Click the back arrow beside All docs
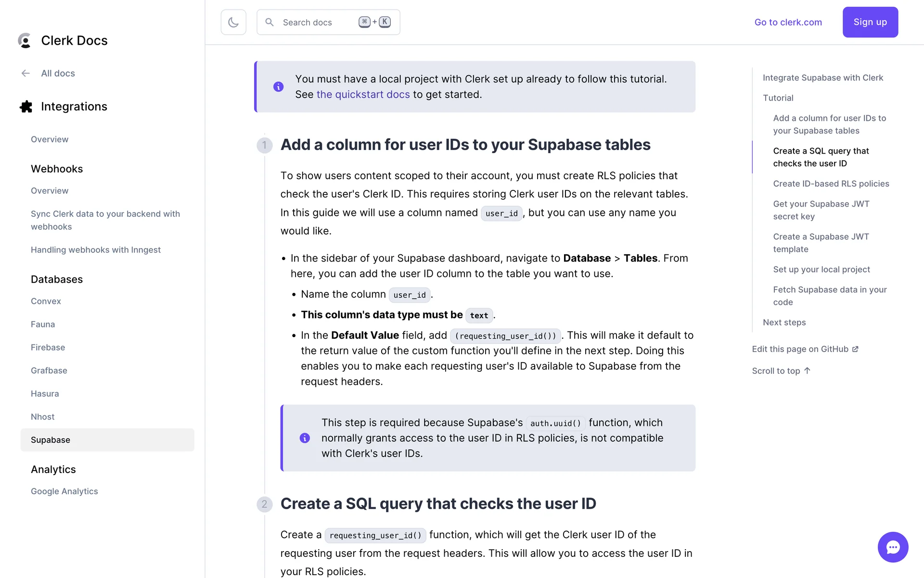 pyautogui.click(x=26, y=73)
